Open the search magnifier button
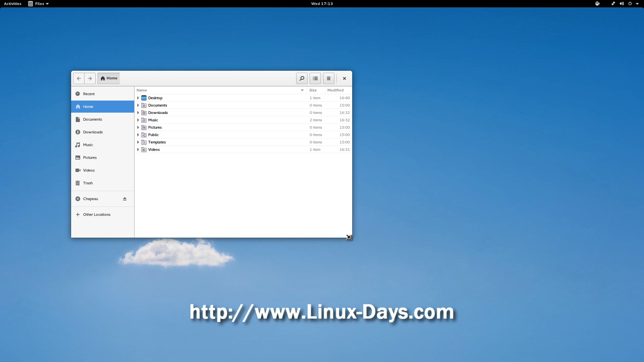 (x=302, y=78)
